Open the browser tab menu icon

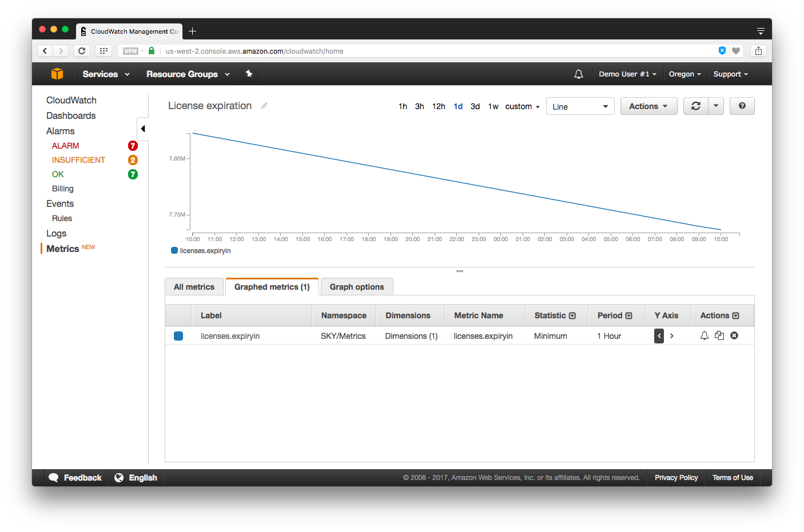[x=761, y=31]
